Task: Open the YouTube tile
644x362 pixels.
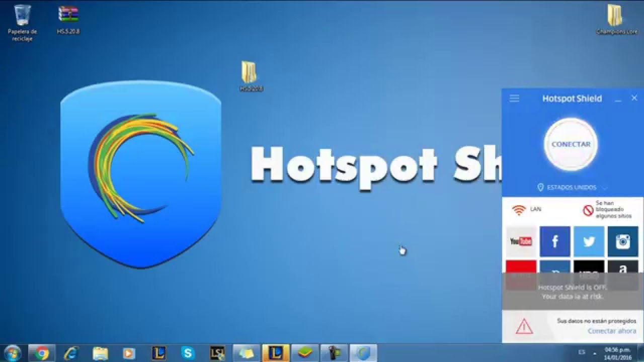Action: click(x=521, y=241)
